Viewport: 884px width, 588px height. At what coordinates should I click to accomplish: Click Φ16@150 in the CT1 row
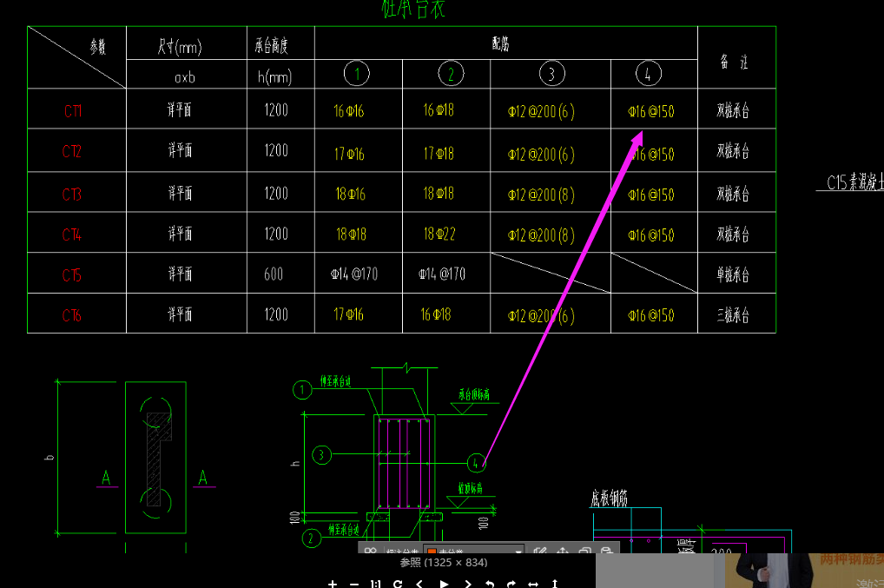[651, 112]
